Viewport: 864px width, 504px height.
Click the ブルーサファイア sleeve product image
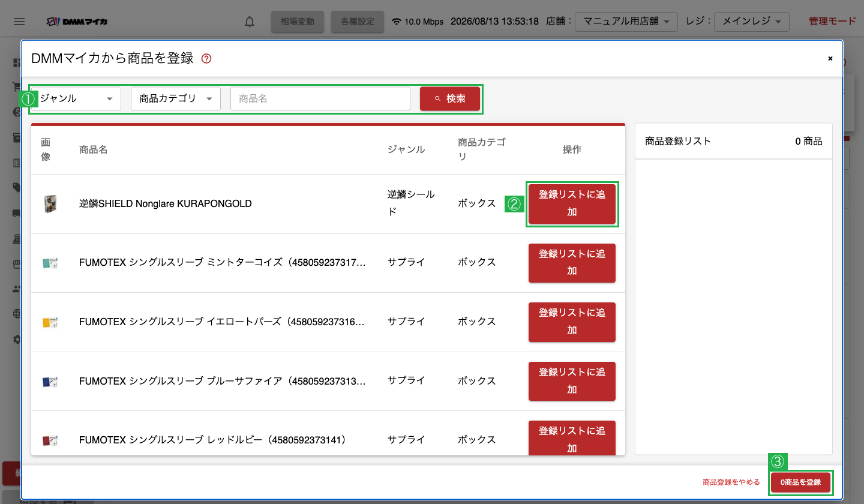(x=50, y=381)
